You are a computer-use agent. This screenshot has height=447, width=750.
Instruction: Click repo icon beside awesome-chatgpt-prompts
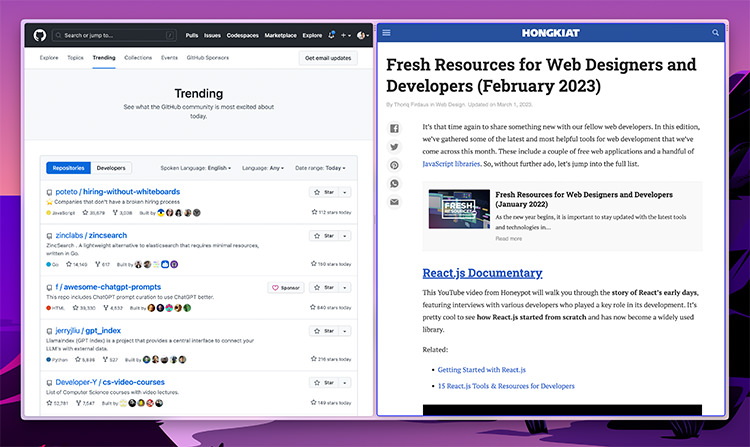coord(49,287)
